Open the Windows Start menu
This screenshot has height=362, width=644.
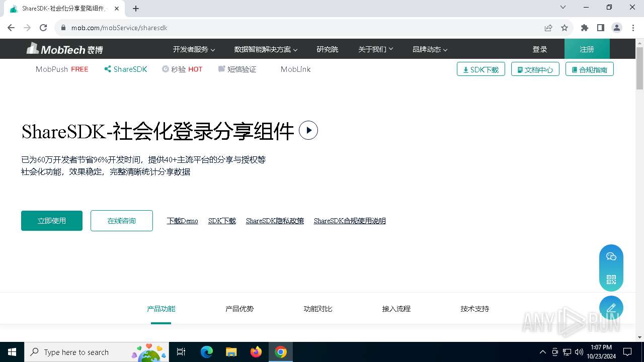[x=12, y=352]
